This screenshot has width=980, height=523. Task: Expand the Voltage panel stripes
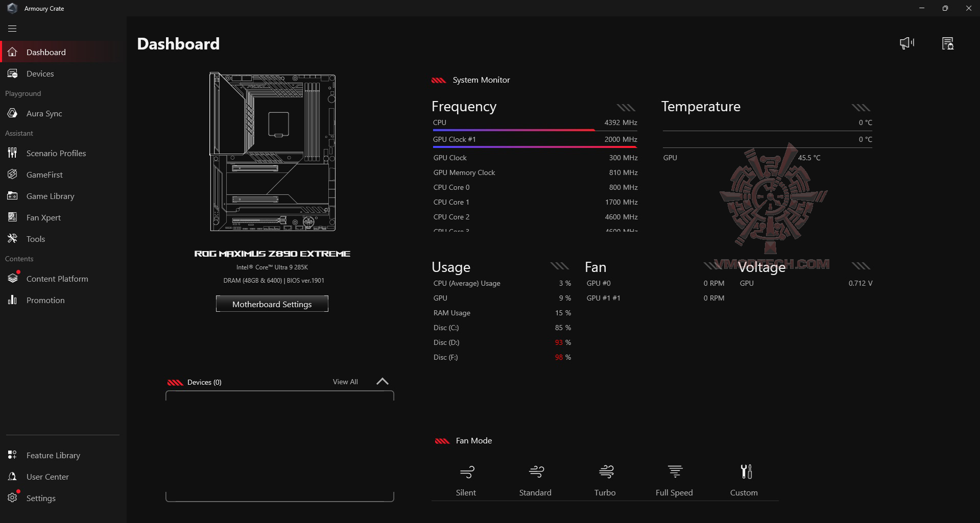point(861,265)
